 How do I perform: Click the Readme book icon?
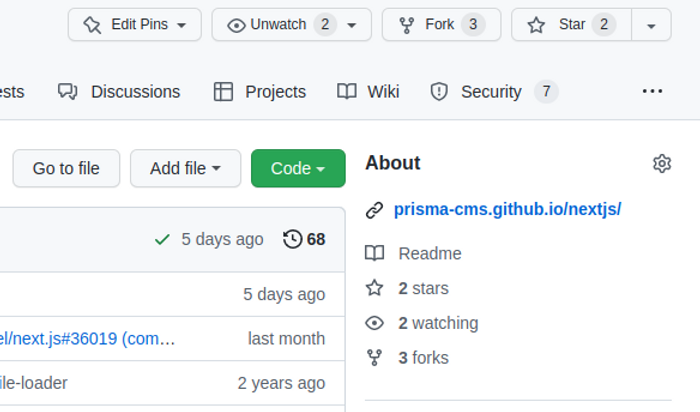(x=375, y=253)
